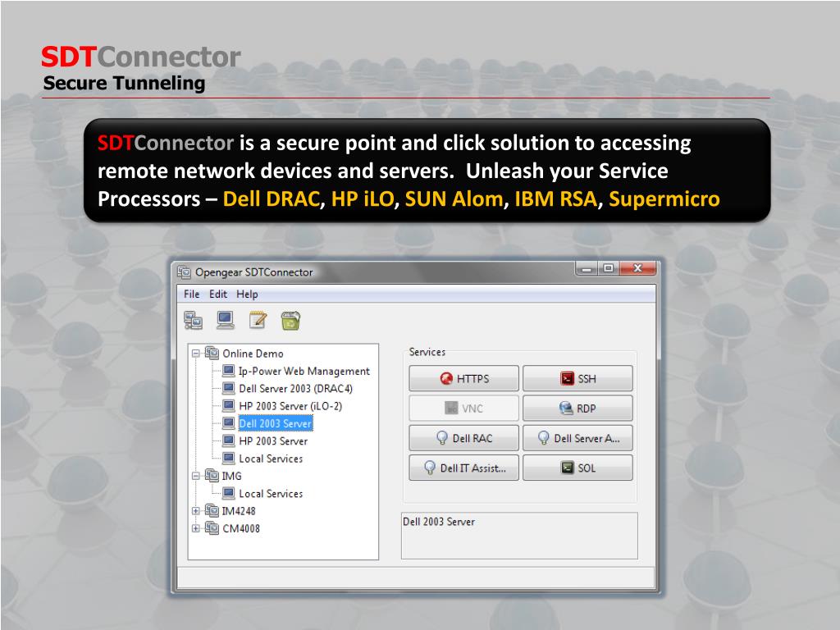Launch the HTTPS service

point(464,378)
